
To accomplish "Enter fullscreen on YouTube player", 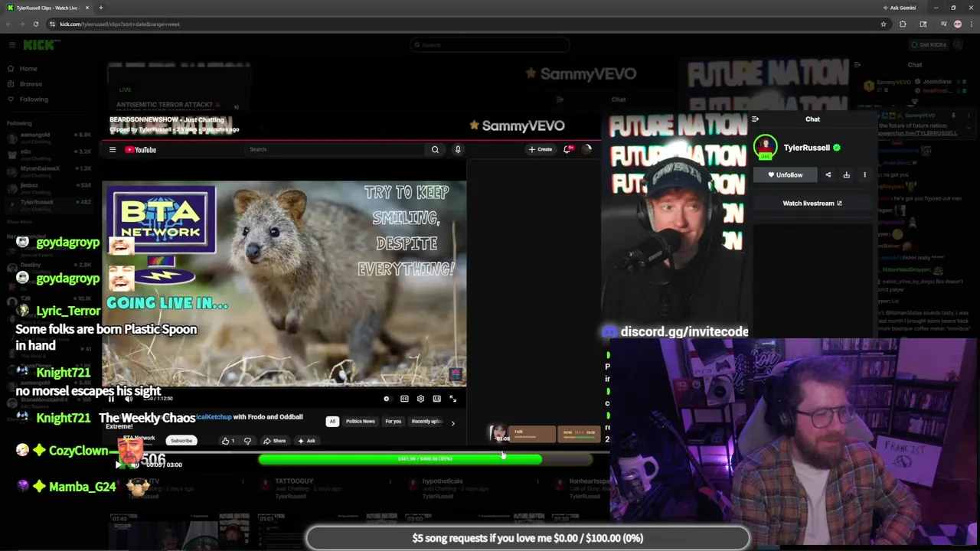I will [x=452, y=399].
